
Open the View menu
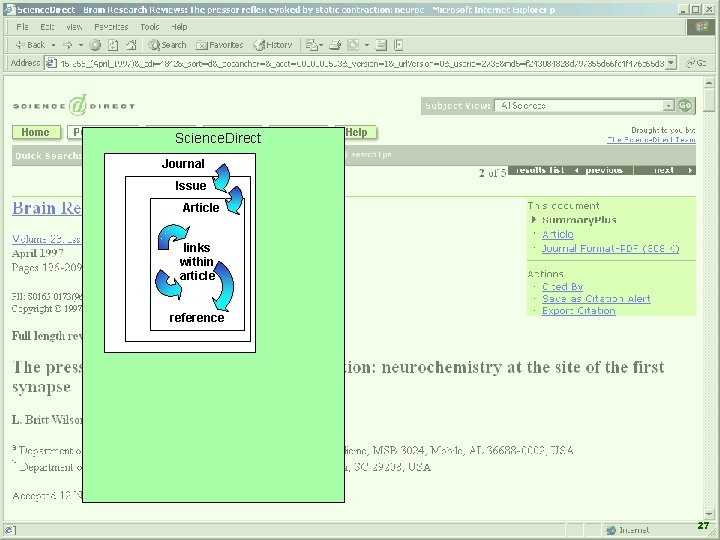(x=74, y=27)
